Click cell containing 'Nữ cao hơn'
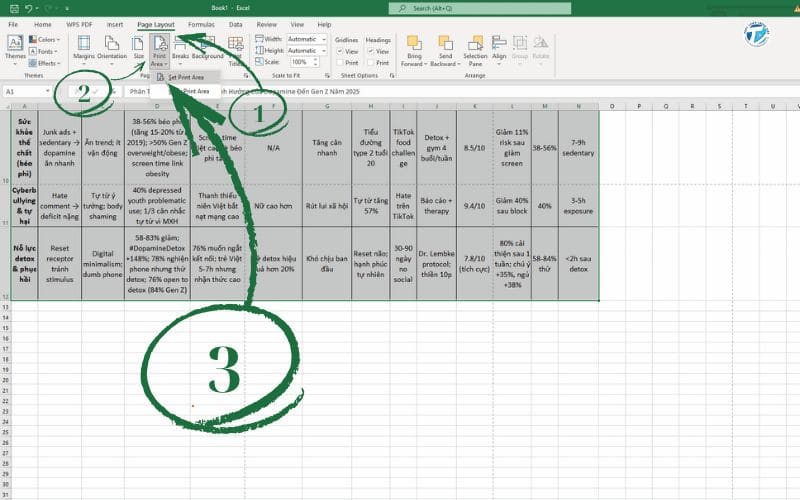This screenshot has height=500, width=800. pyautogui.click(x=273, y=206)
